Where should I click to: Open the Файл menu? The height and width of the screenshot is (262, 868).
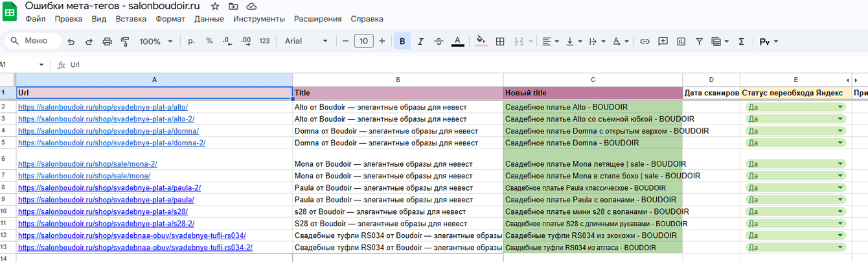[35, 19]
